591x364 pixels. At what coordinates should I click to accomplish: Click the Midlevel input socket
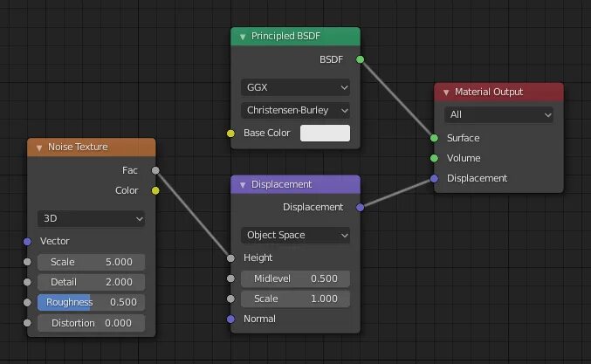click(x=230, y=278)
